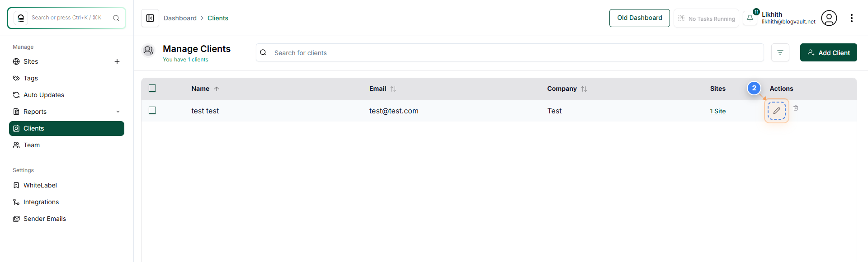Open the notifications bell
The width and height of the screenshot is (868, 262).
[x=750, y=18]
